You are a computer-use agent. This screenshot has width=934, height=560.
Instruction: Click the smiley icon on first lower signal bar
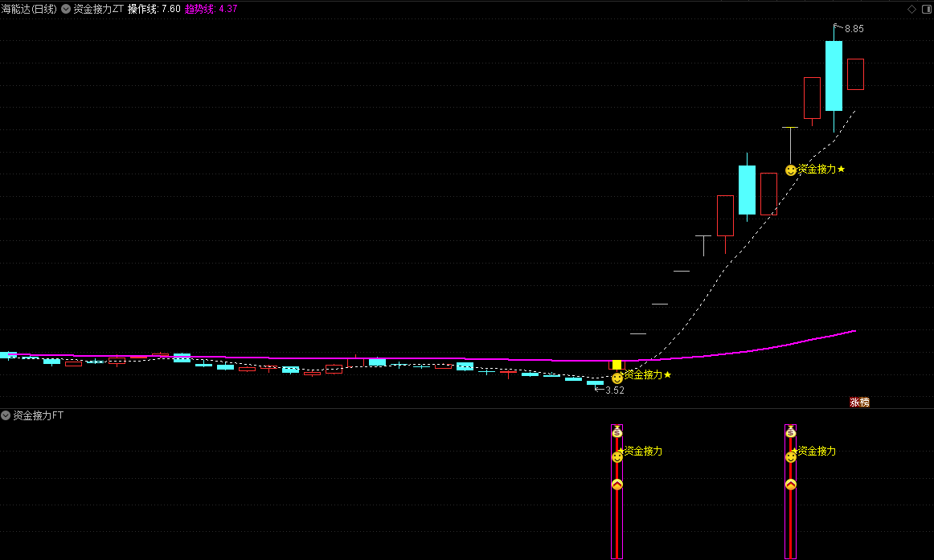(617, 457)
